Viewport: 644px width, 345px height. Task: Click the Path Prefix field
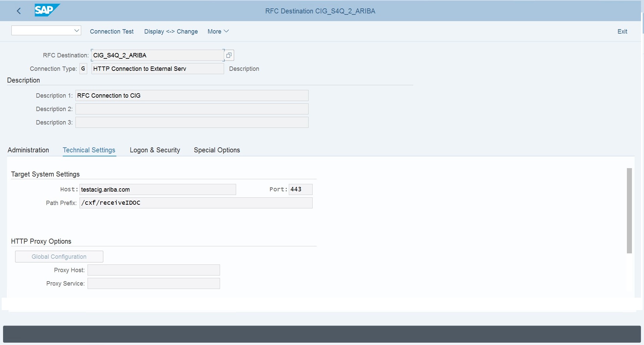196,203
